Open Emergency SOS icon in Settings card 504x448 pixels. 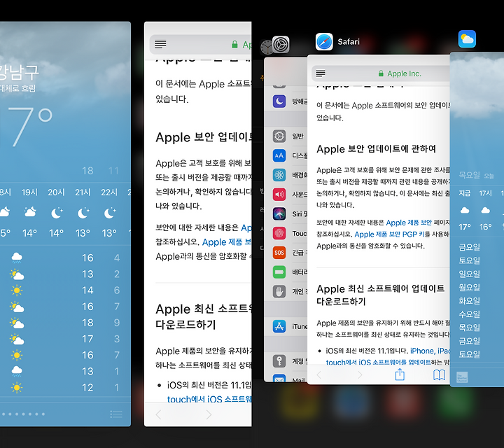(279, 253)
